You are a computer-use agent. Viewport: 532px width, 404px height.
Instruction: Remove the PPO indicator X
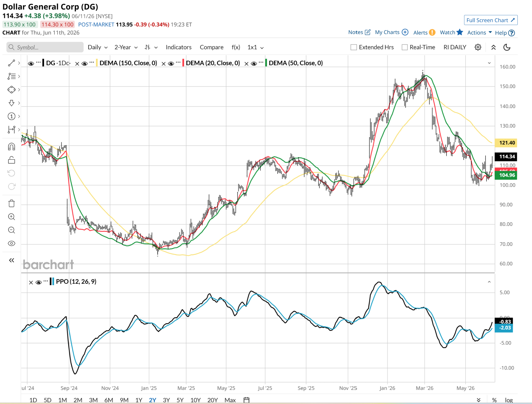tap(31, 282)
